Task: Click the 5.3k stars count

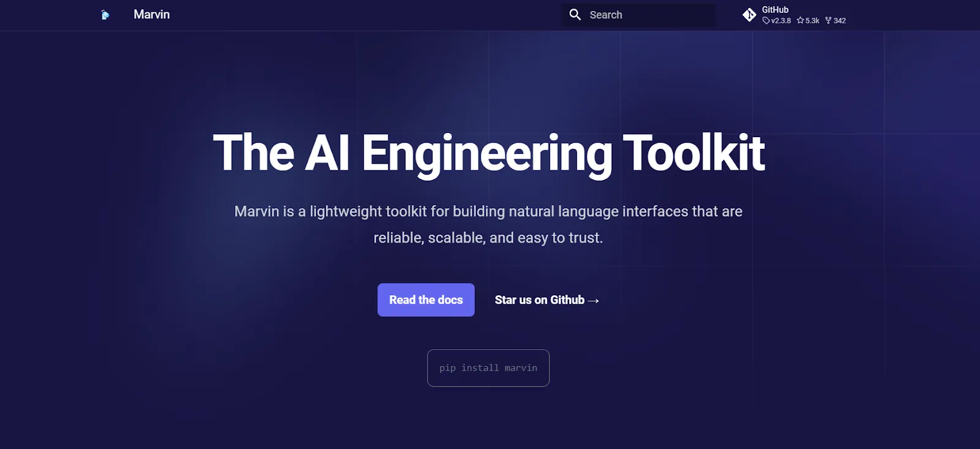Action: tap(812, 21)
